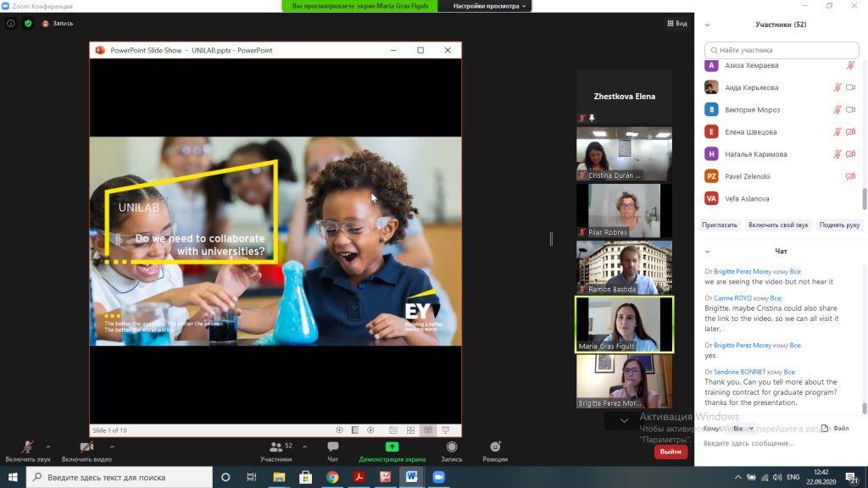Viewport: 868px width, 488px height.
Task: Select participant Pavel Zelenskii
Action: [780, 176]
